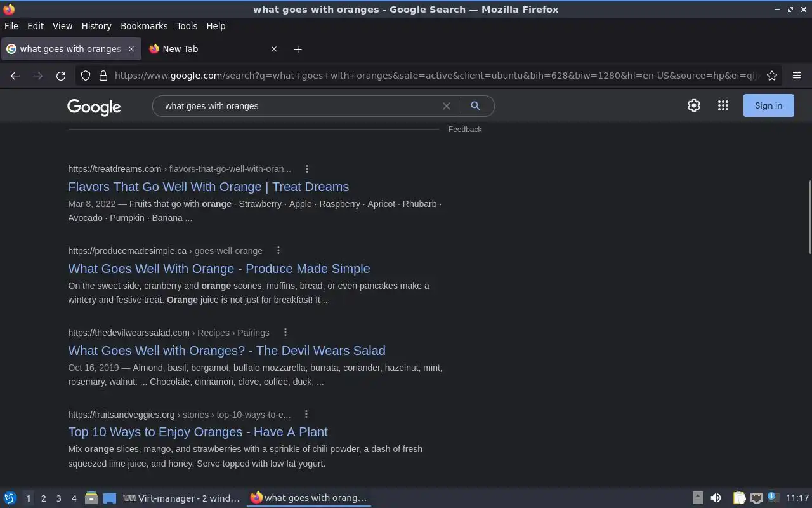This screenshot has width=812, height=508.
Task: Click the Firefox taskbar entry
Action: pyautogui.click(x=309, y=498)
